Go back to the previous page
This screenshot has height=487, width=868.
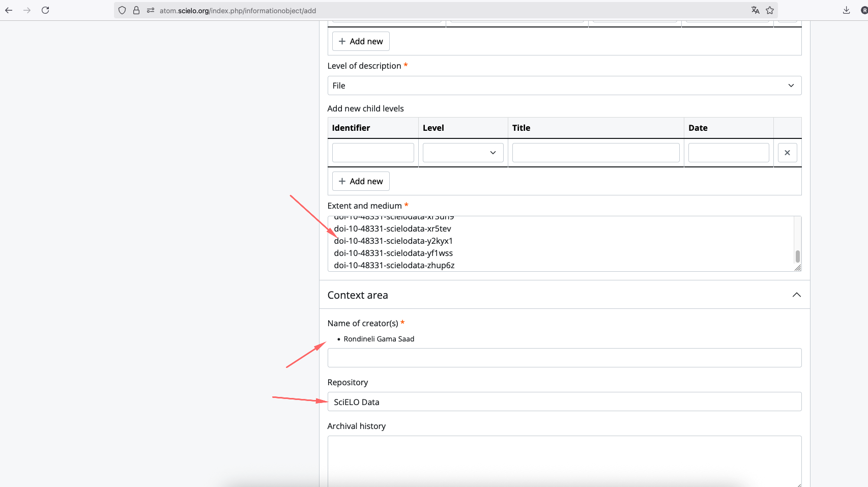pos(9,10)
